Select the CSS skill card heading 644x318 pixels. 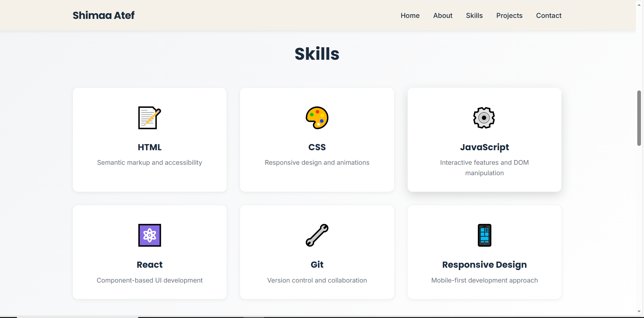pyautogui.click(x=317, y=147)
